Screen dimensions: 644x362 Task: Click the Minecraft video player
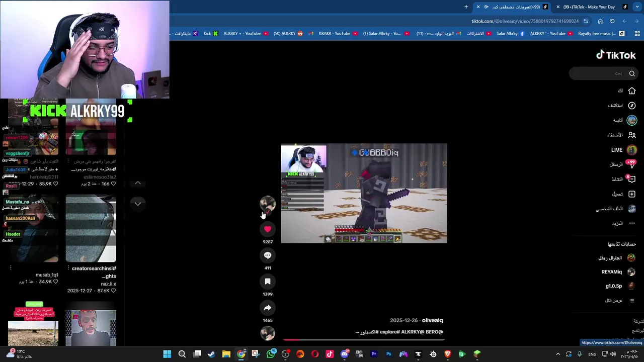coord(364,194)
